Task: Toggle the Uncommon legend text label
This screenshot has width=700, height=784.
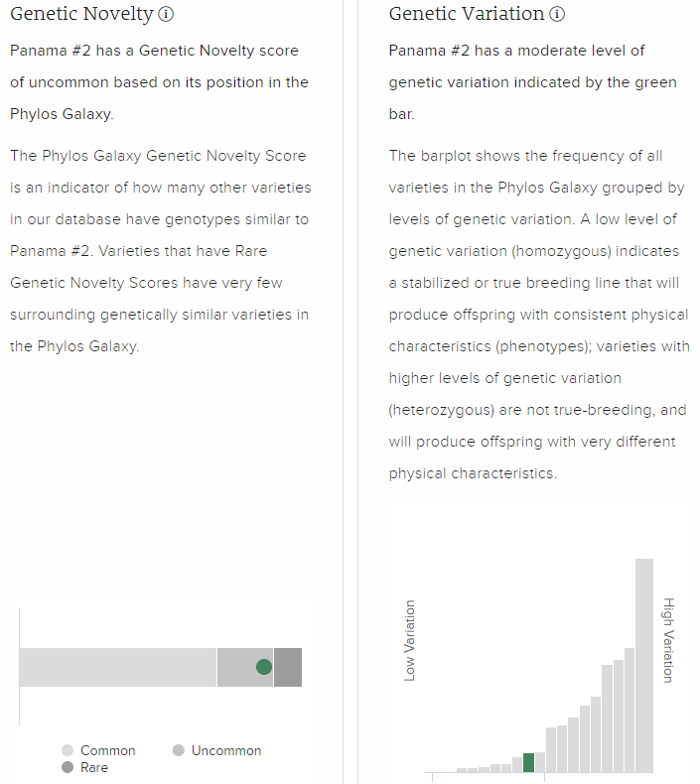Action: (x=226, y=751)
